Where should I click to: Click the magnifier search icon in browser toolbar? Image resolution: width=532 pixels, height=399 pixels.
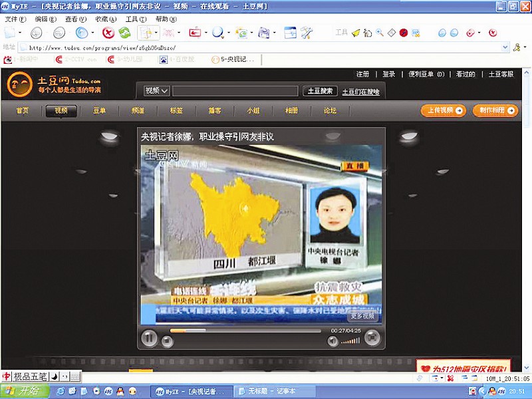tap(217, 33)
